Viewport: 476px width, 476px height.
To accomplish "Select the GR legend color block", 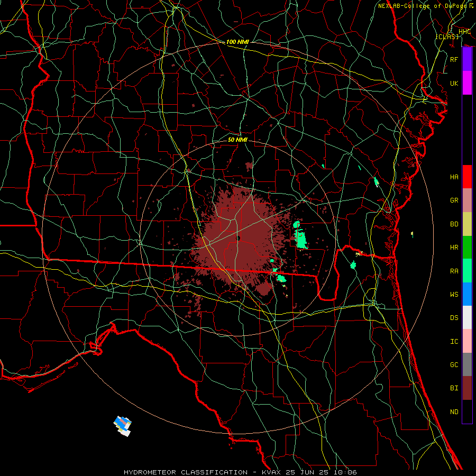I will (x=467, y=200).
